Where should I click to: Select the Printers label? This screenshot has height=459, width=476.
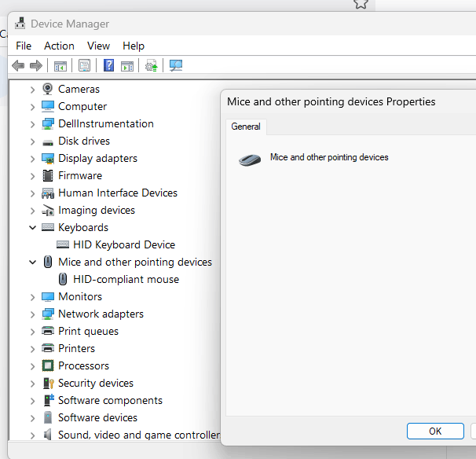tap(76, 348)
